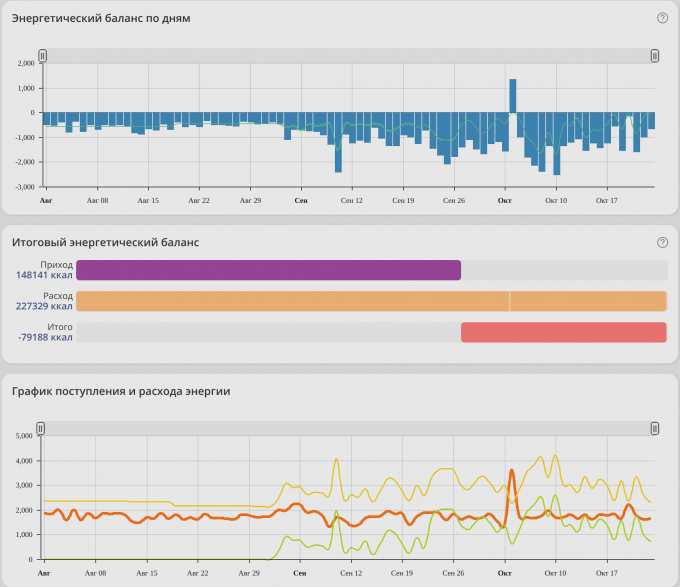Click the scrollbar track above intake and expenditure chart
Viewport: 680px width, 587px height.
pyautogui.click(x=348, y=428)
